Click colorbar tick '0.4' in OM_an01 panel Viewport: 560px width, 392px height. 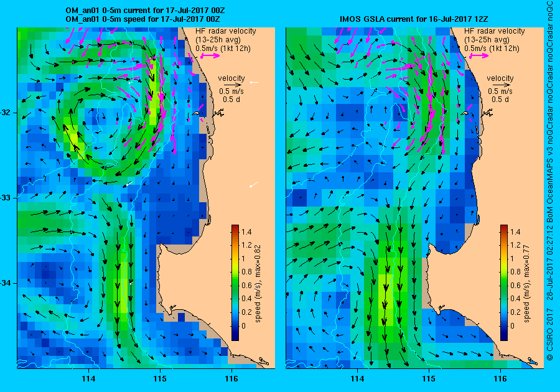pos(246,299)
